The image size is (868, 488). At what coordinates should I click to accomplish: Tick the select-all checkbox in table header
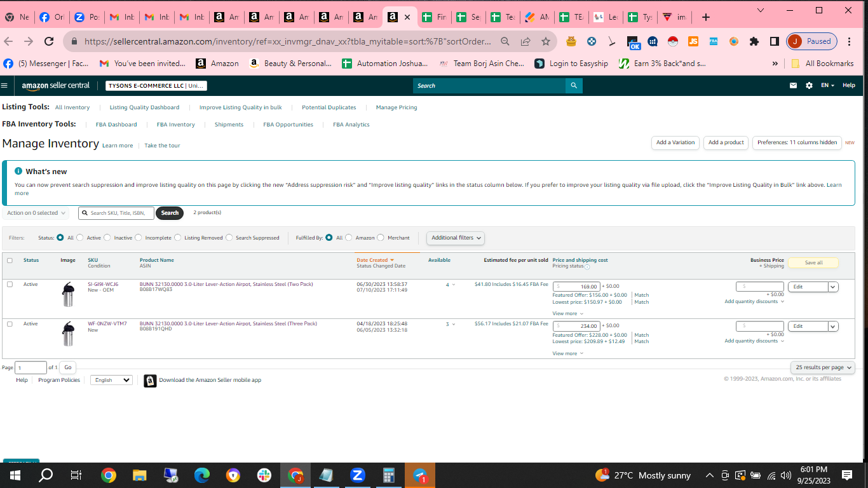click(10, 261)
